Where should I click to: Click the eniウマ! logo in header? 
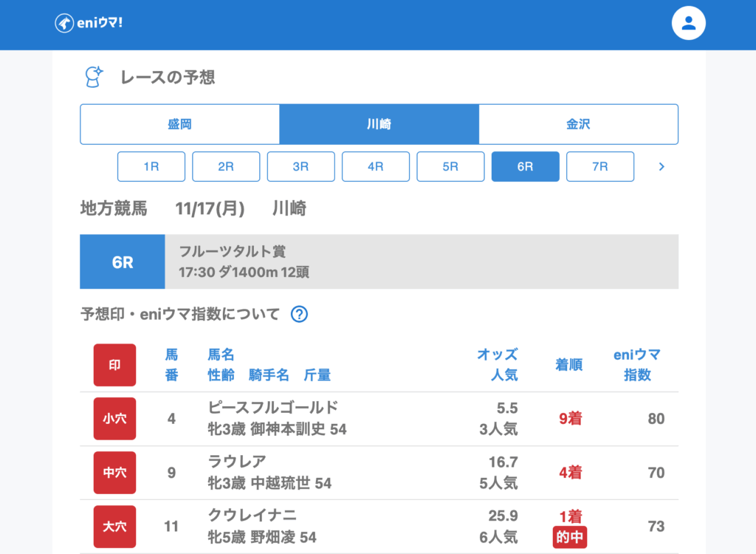click(x=89, y=24)
